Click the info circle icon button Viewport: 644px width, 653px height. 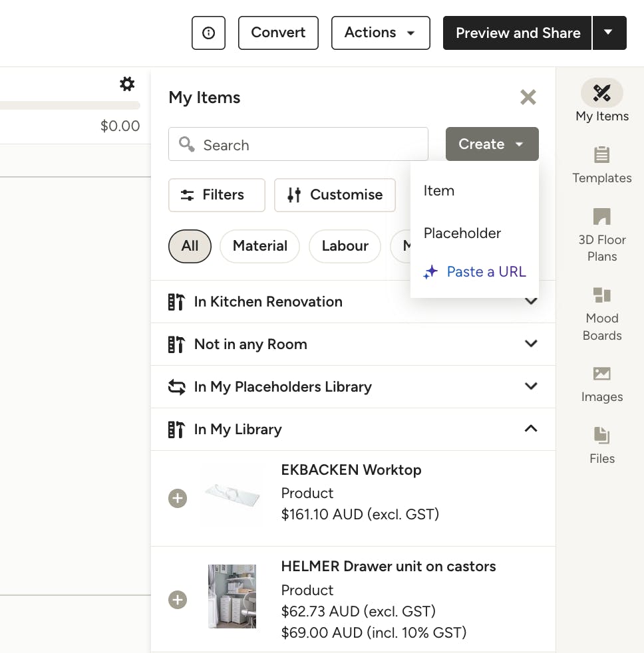208,33
